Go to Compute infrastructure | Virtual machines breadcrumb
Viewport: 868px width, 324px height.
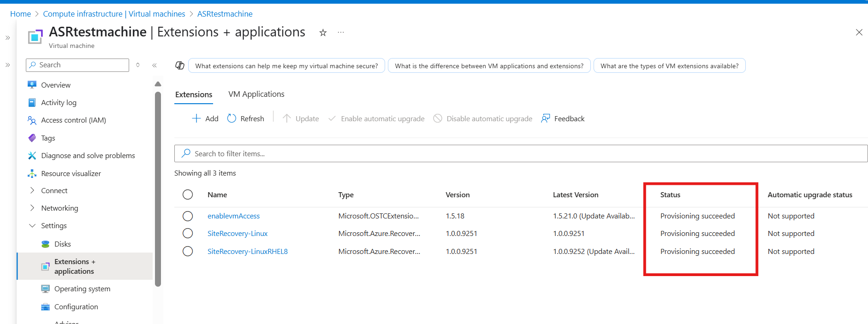114,14
